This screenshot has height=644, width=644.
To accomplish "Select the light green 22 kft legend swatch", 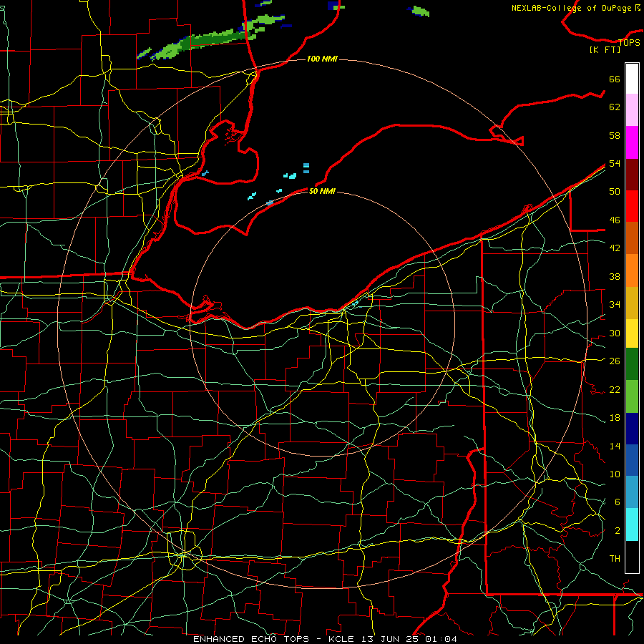I will 632,396.
